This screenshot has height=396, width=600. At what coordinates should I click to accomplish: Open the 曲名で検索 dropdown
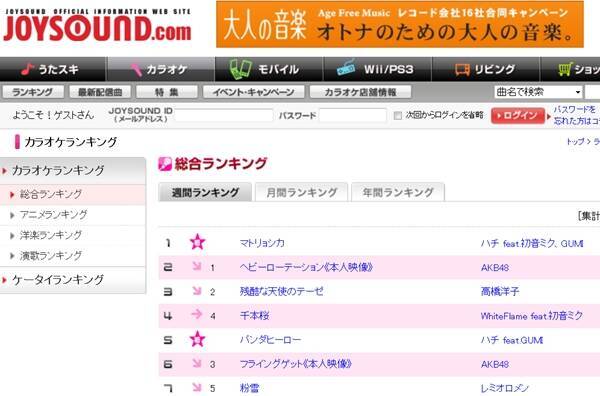tap(538, 92)
